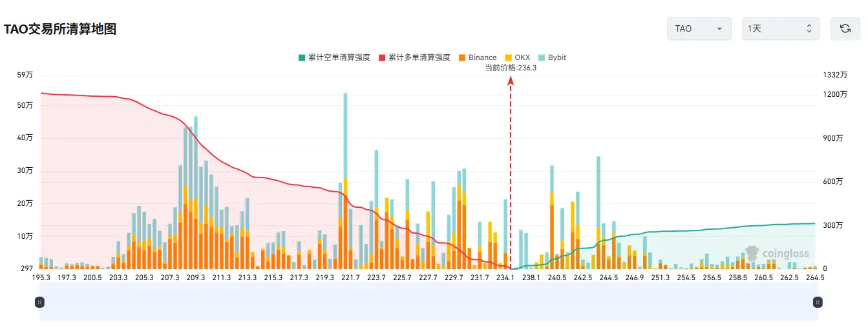
Task: Click the range zoom bar below the chart
Action: [429, 301]
